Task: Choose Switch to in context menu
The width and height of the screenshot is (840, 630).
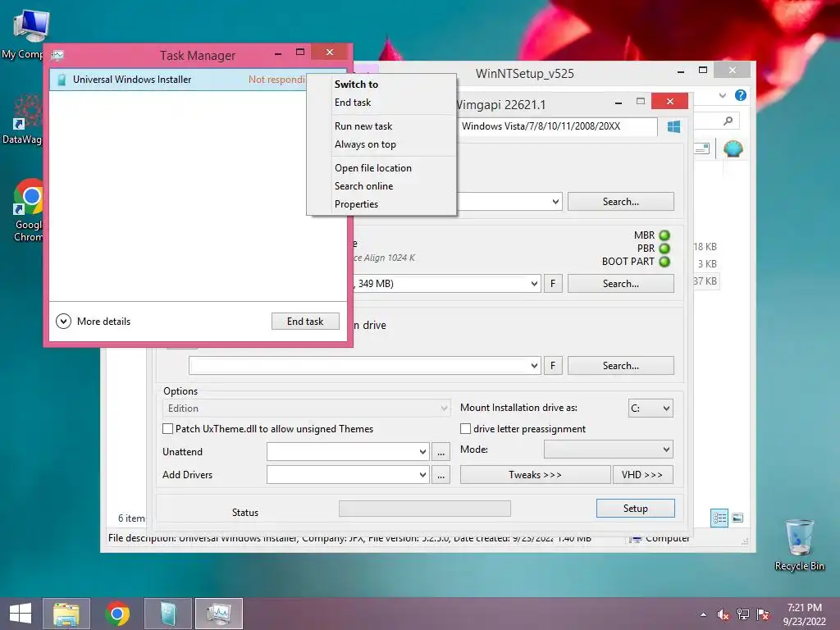Action: point(356,84)
